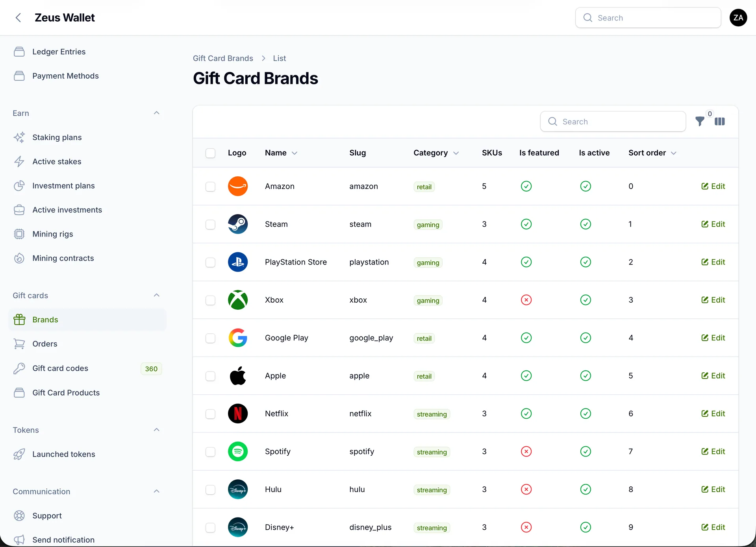756x547 pixels.
Task: Click the Support lifebuoy icon
Action: tap(19, 516)
